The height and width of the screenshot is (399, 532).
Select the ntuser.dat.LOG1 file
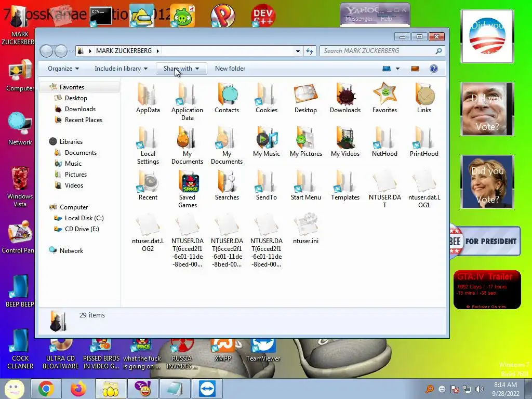[x=424, y=189]
